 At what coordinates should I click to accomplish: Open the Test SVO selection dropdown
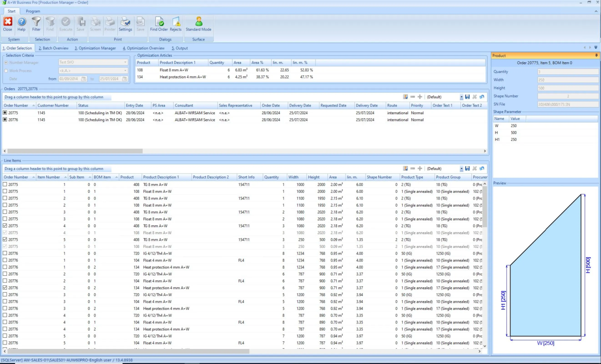click(x=125, y=62)
